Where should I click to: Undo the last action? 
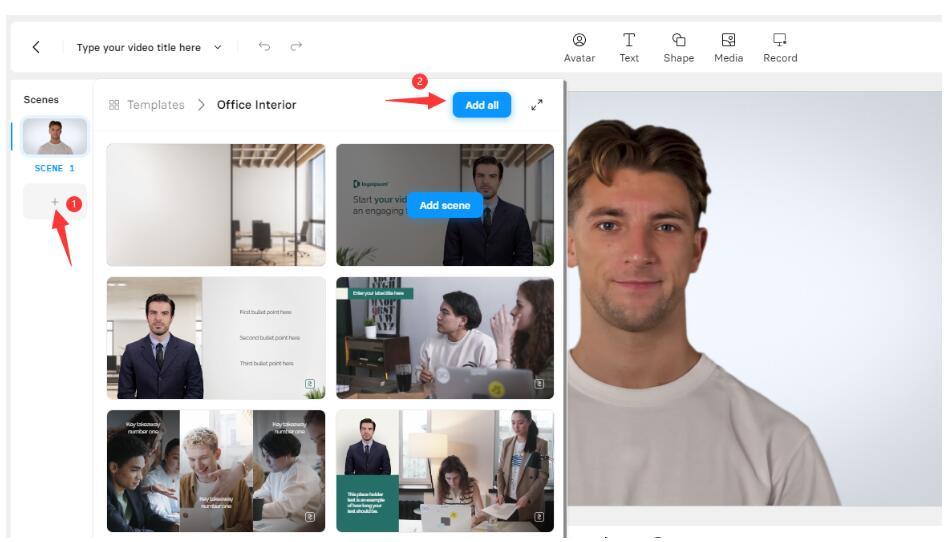264,46
